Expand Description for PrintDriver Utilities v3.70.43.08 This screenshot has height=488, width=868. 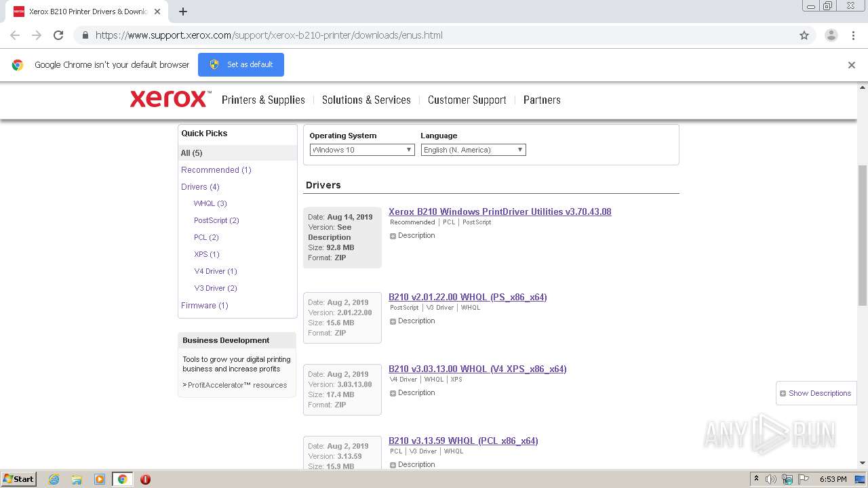[412, 236]
